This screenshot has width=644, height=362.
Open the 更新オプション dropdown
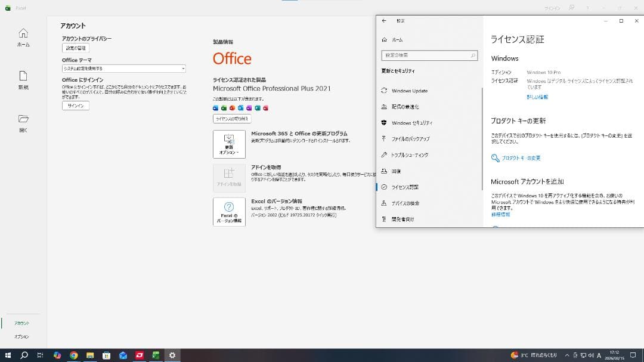tap(229, 144)
